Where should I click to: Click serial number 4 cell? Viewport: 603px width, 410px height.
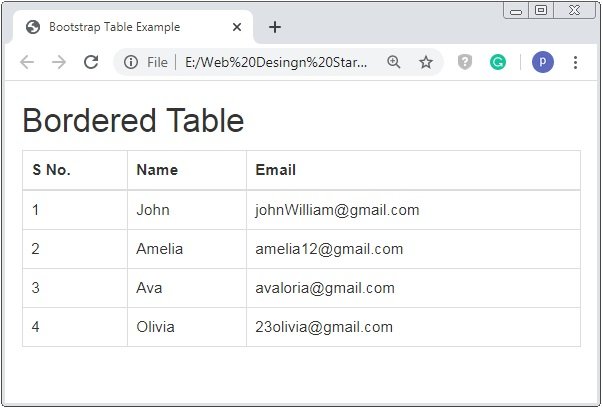pos(75,327)
